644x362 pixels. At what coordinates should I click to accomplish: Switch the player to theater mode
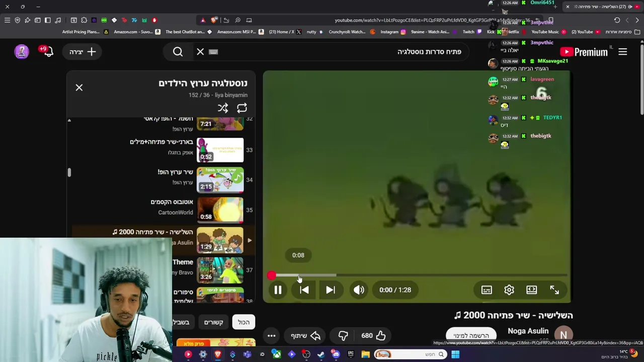pyautogui.click(x=532, y=290)
